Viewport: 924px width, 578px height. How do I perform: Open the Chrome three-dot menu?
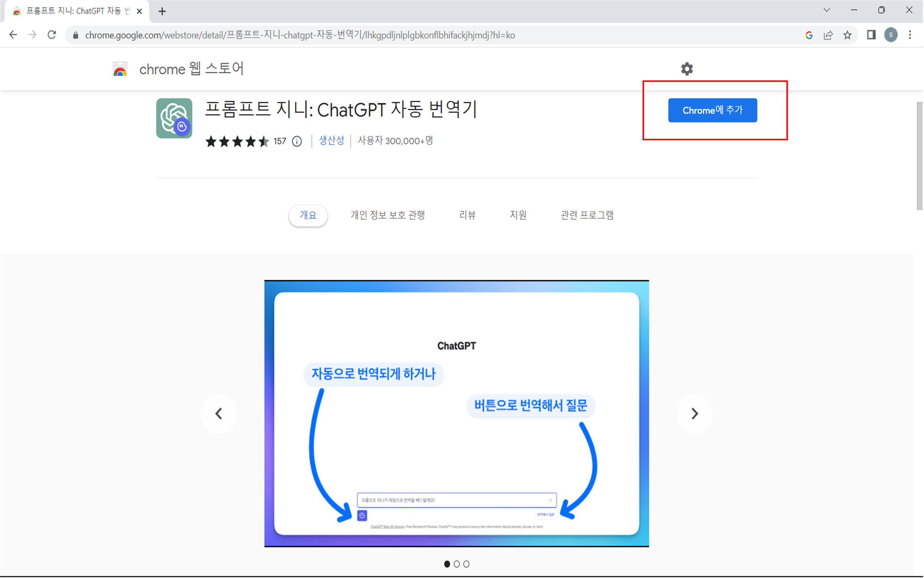click(x=910, y=35)
